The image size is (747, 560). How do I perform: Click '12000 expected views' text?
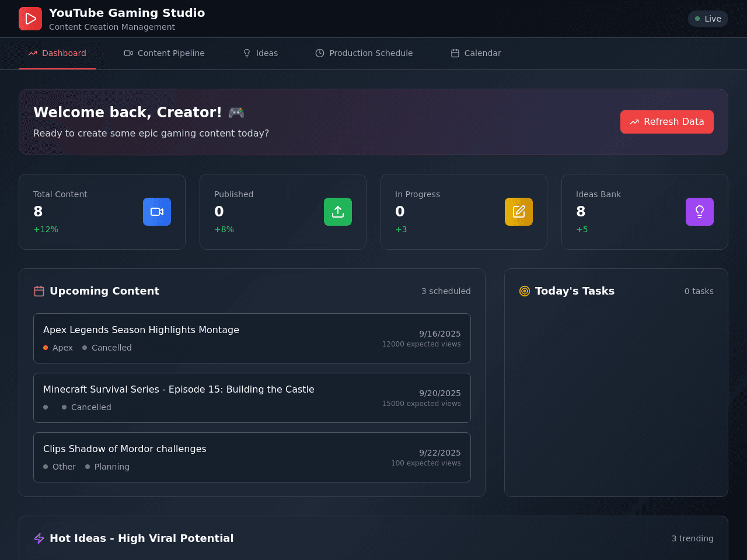[421, 344]
